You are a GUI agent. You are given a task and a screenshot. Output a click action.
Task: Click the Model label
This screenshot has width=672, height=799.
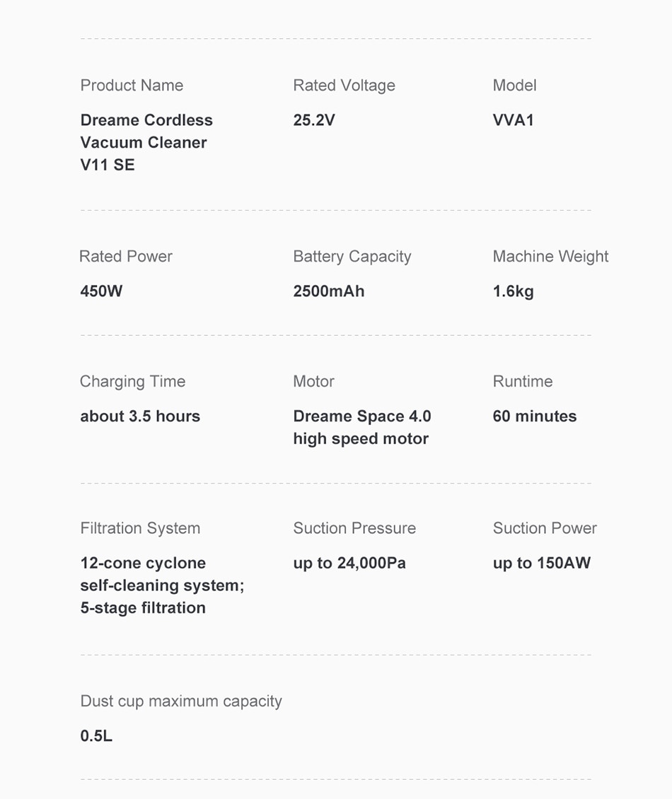tap(514, 85)
